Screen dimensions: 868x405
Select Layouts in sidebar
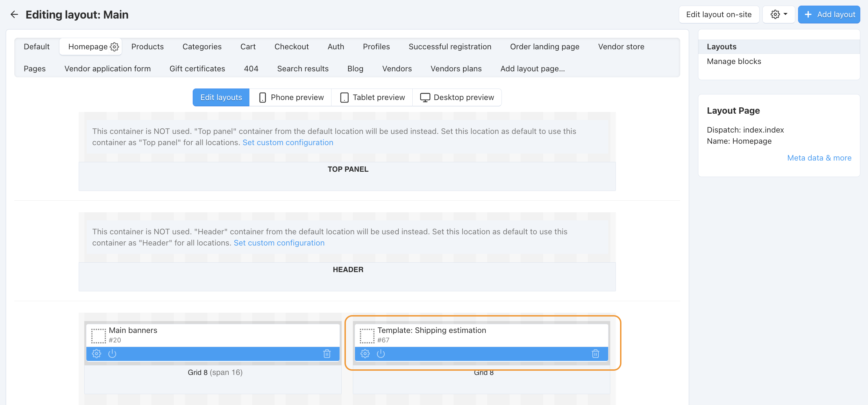pyautogui.click(x=779, y=47)
